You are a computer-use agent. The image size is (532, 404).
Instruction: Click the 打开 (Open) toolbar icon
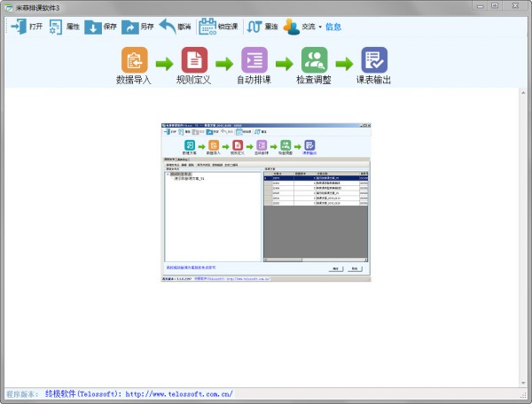click(x=18, y=27)
